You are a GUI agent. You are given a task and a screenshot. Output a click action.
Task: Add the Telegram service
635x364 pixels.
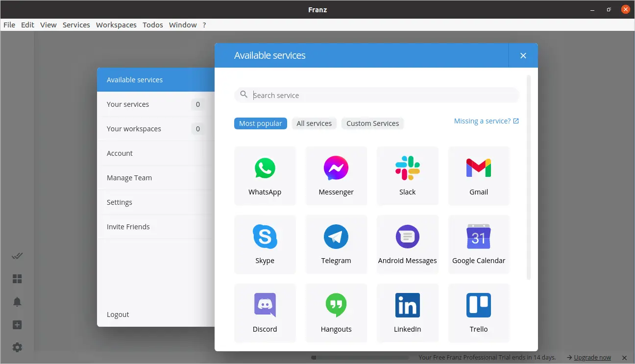336,244
